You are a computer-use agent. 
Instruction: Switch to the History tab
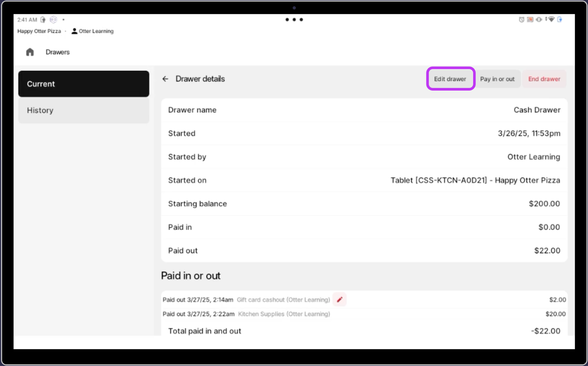tap(84, 110)
